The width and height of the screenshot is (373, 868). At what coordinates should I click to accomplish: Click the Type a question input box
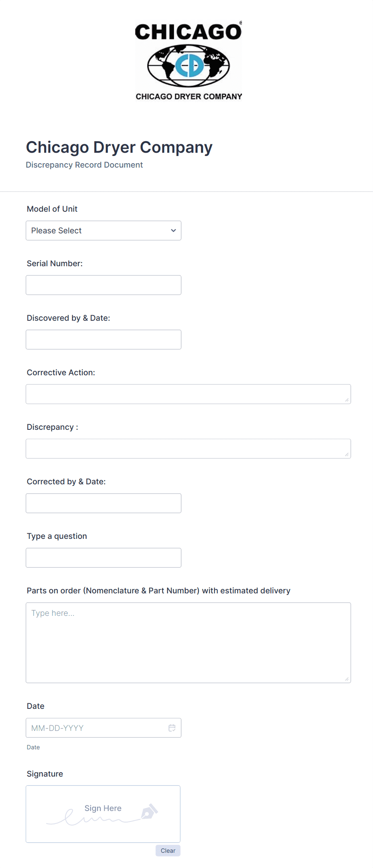coord(103,557)
